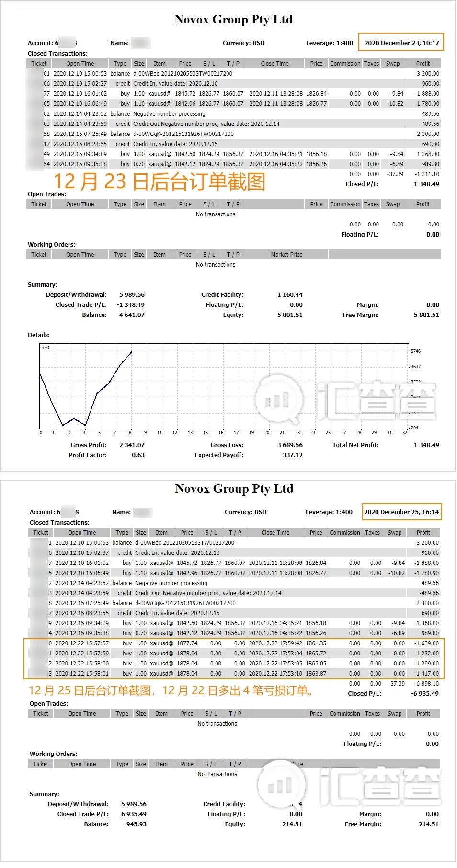Select the Profit Factor value "0.63"
Viewport: 457px width, 868px height.
(x=138, y=455)
